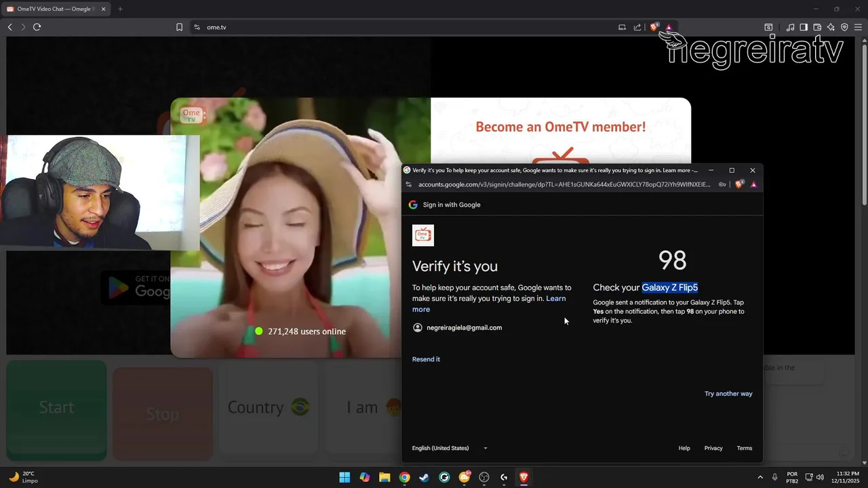Click the Stop button on OmeTV
The height and width of the screenshot is (488, 868).
163,413
